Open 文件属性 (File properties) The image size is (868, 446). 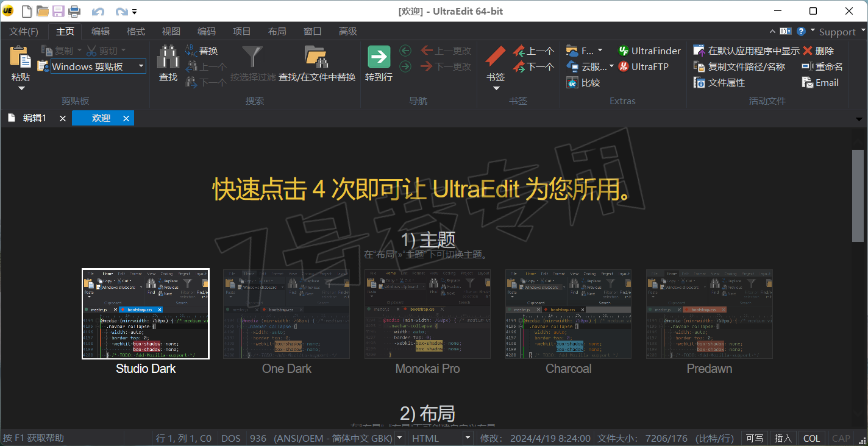pyautogui.click(x=719, y=83)
